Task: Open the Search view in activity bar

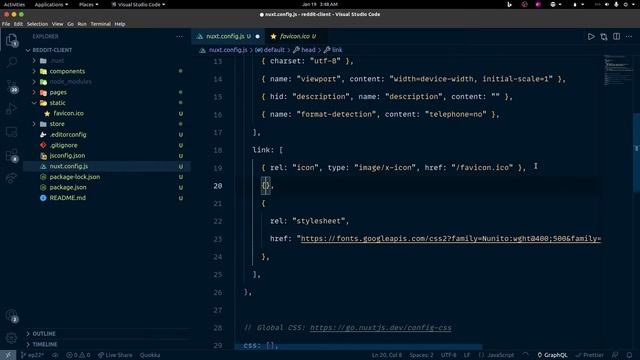Action: tap(11, 62)
